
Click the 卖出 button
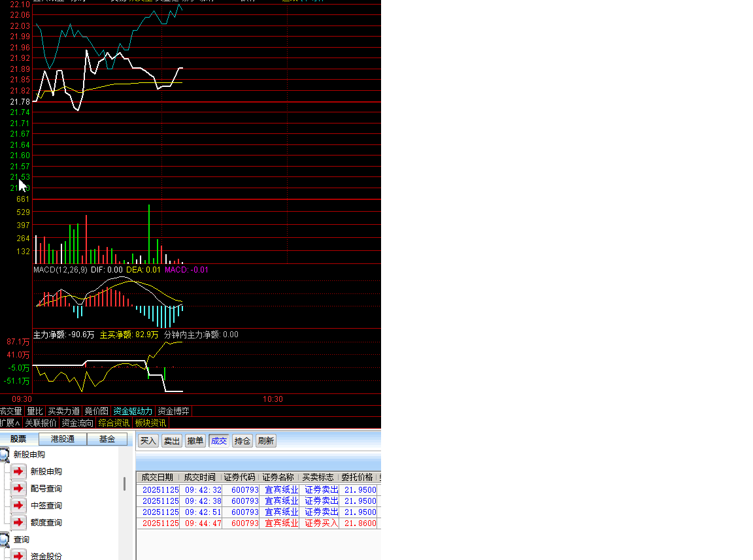click(171, 440)
